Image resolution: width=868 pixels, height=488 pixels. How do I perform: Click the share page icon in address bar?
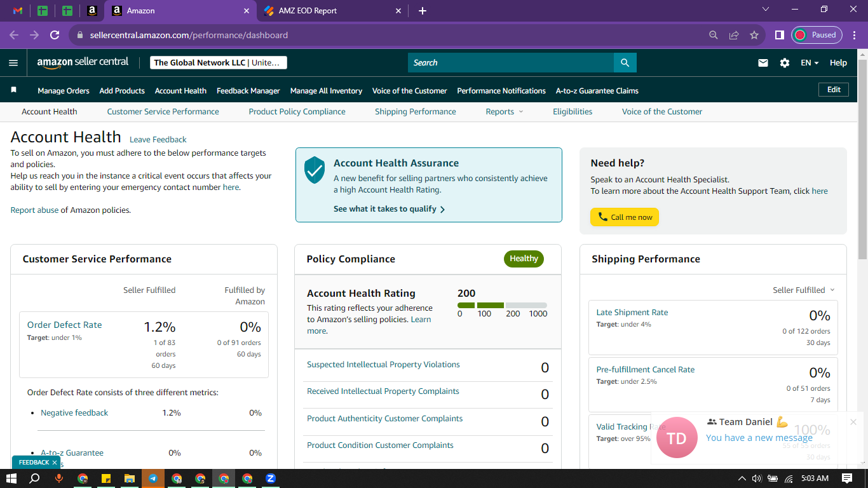[x=734, y=35]
